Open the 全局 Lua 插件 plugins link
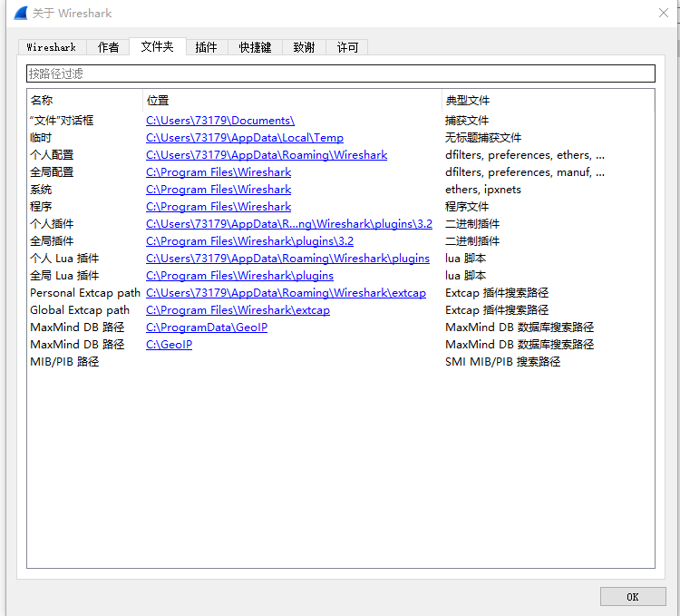 point(240,276)
